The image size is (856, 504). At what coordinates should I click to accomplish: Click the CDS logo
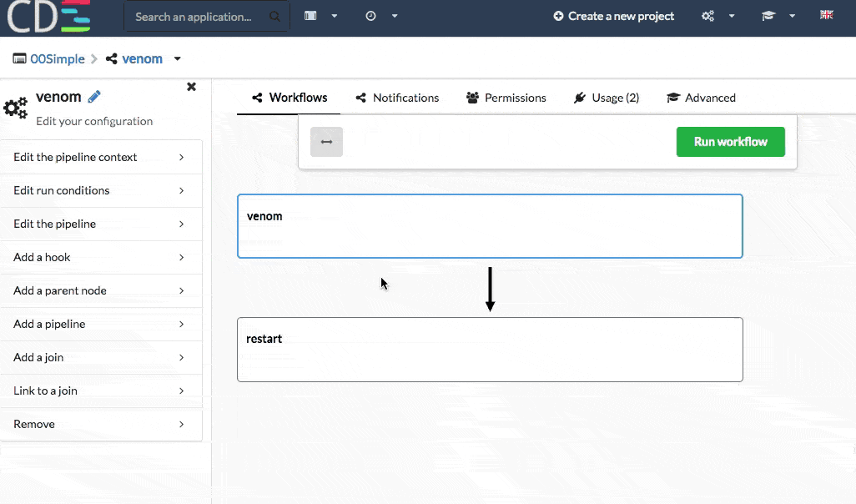pyautogui.click(x=48, y=17)
